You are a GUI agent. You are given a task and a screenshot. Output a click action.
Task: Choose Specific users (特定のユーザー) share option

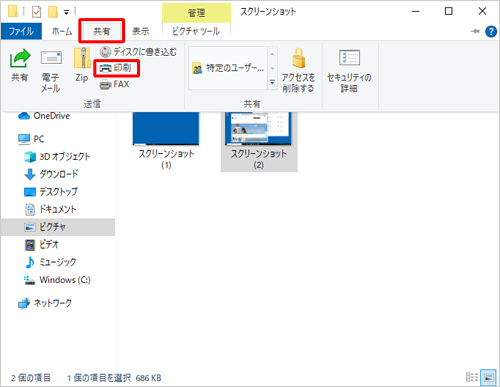coord(228,68)
